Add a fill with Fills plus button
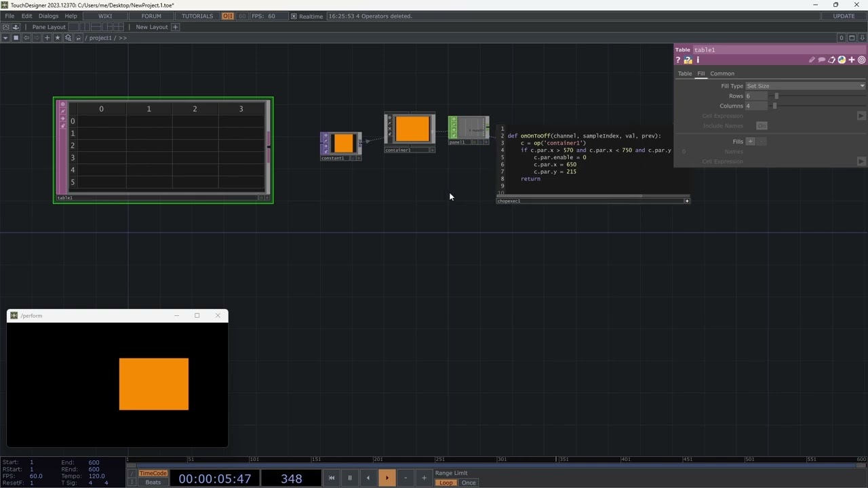The width and height of the screenshot is (868, 488). (x=751, y=142)
